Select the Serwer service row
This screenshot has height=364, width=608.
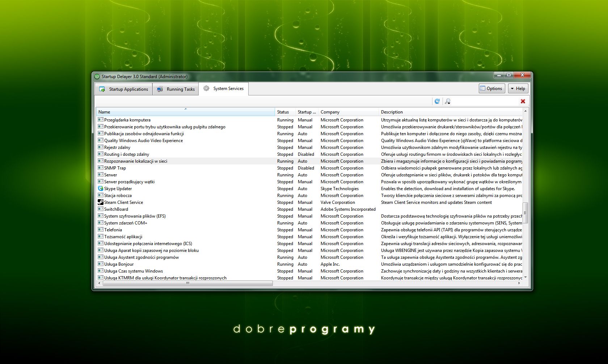point(309,175)
